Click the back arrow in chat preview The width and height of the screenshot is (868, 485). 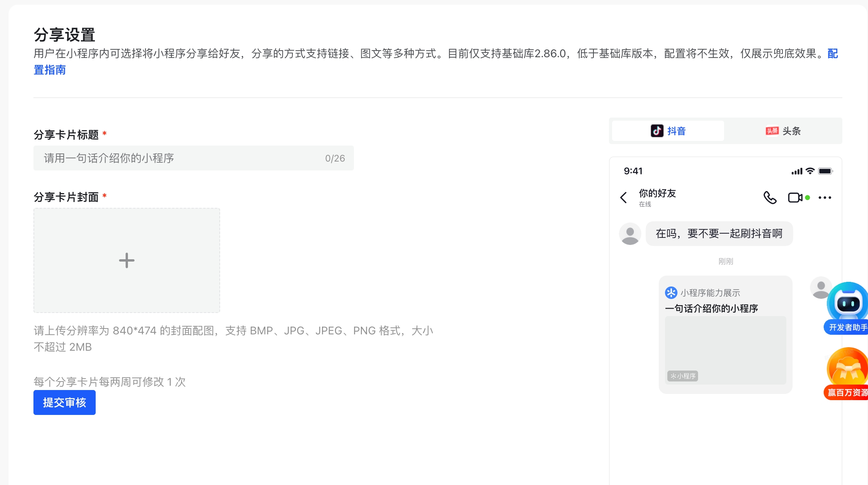click(x=624, y=198)
